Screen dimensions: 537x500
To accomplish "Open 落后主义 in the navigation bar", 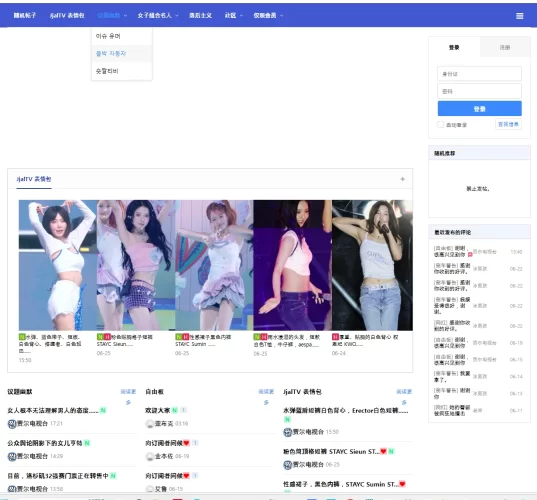I will pyautogui.click(x=200, y=15).
